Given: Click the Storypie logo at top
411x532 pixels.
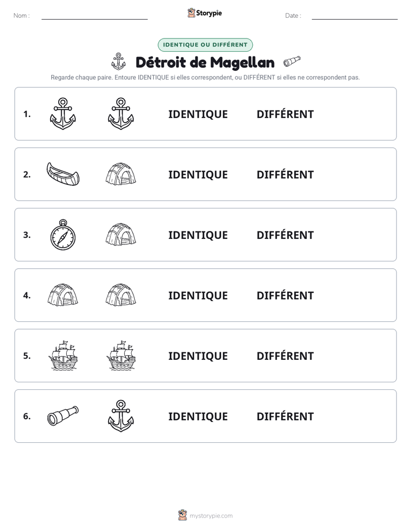Looking at the screenshot, I should point(204,13).
